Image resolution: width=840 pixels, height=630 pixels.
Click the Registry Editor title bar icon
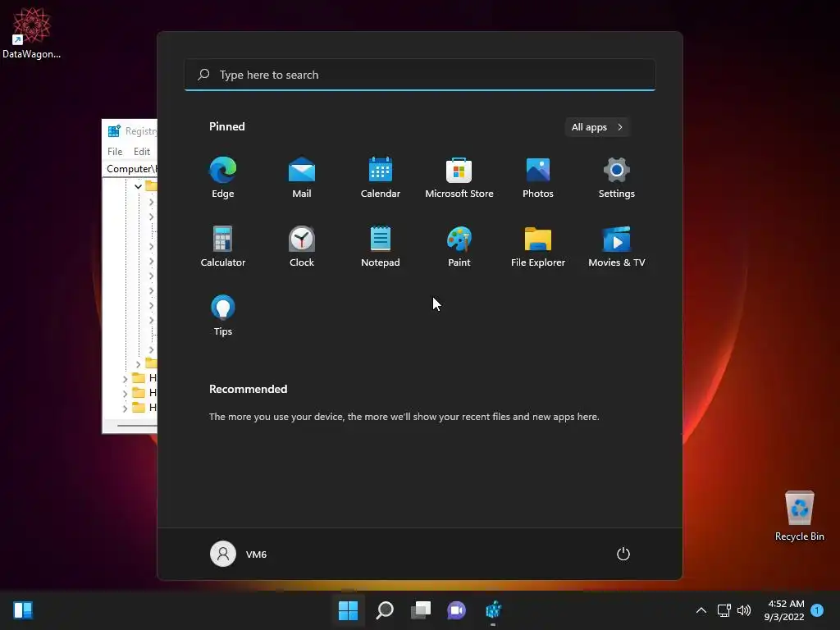coord(113,131)
